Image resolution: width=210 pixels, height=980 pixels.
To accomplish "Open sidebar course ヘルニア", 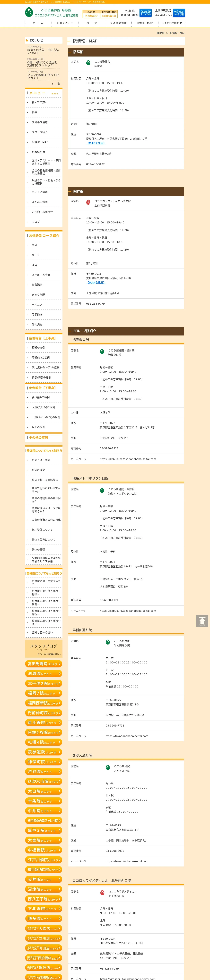I will [44, 305].
